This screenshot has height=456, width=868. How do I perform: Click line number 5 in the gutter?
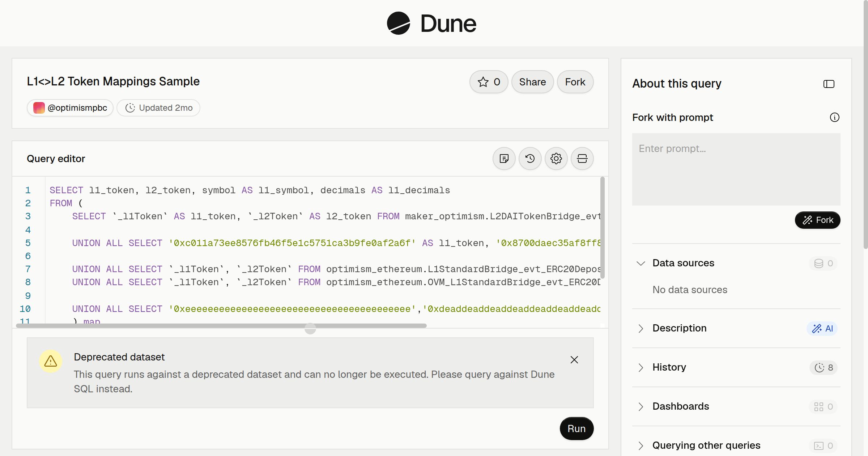tap(28, 243)
